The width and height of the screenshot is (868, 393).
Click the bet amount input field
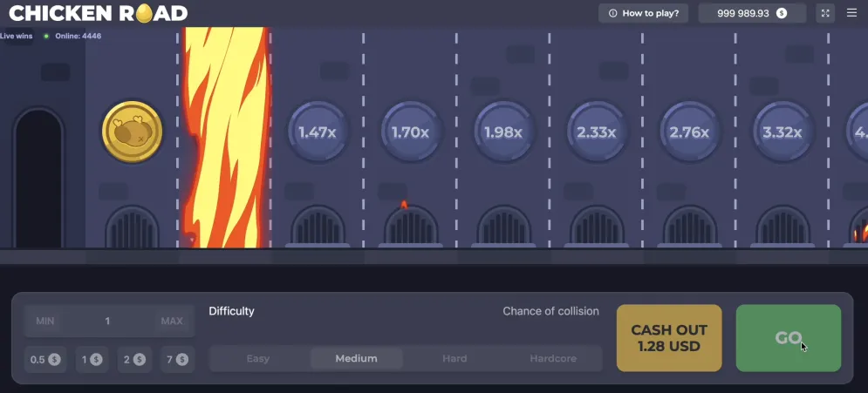[108, 321]
